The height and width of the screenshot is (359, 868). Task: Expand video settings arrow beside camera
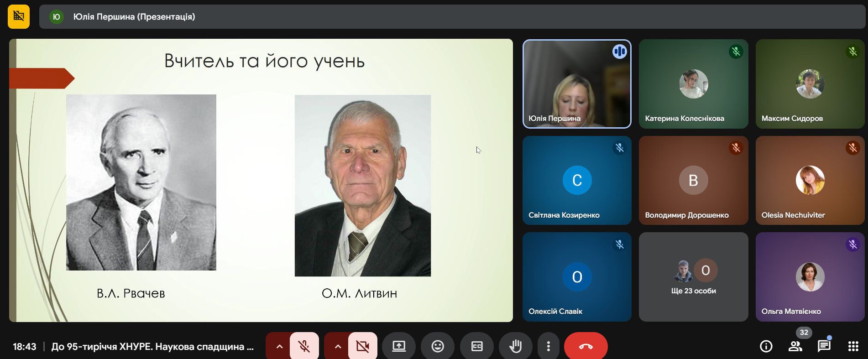(338, 347)
